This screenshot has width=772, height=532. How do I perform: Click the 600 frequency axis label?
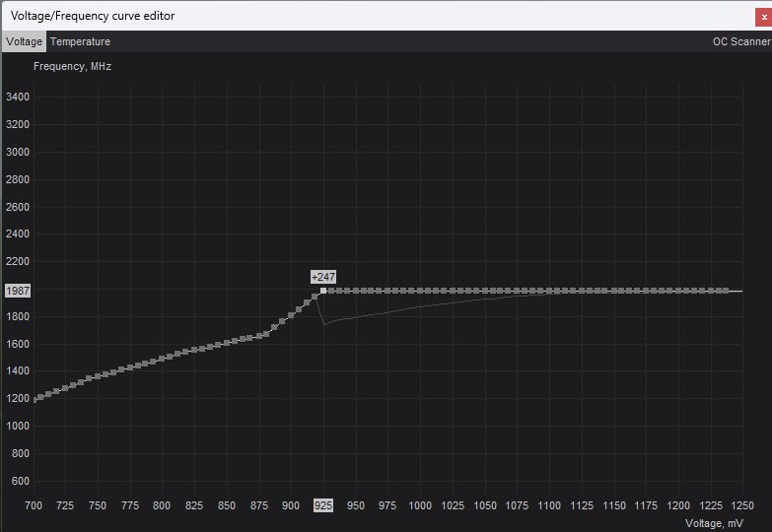click(20, 481)
